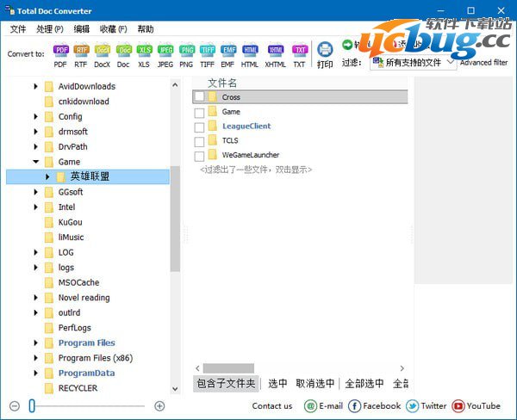Expand the Program Files (x86) node
The width and height of the screenshot is (517, 420).
36,358
